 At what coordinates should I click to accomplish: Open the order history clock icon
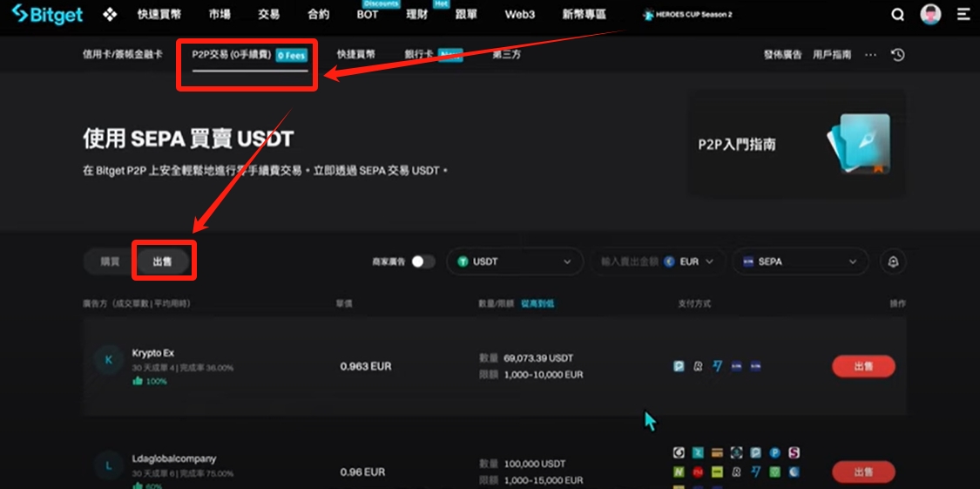pos(898,55)
